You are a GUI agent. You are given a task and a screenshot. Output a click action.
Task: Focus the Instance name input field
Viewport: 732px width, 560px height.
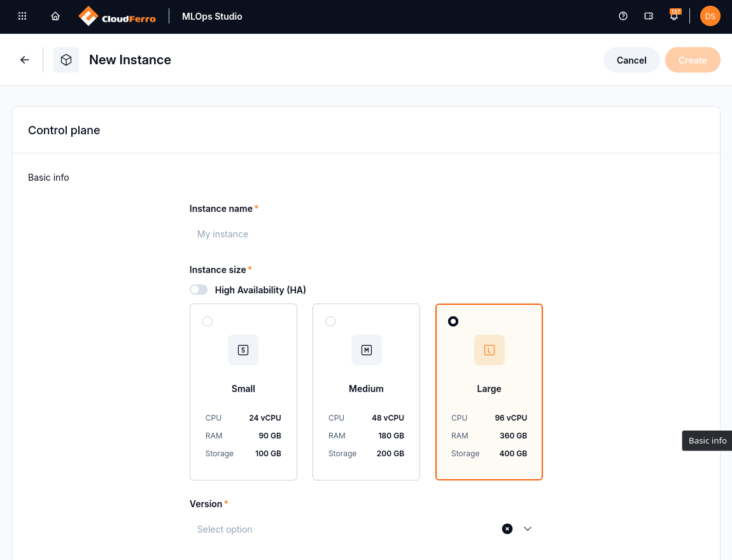point(366,234)
